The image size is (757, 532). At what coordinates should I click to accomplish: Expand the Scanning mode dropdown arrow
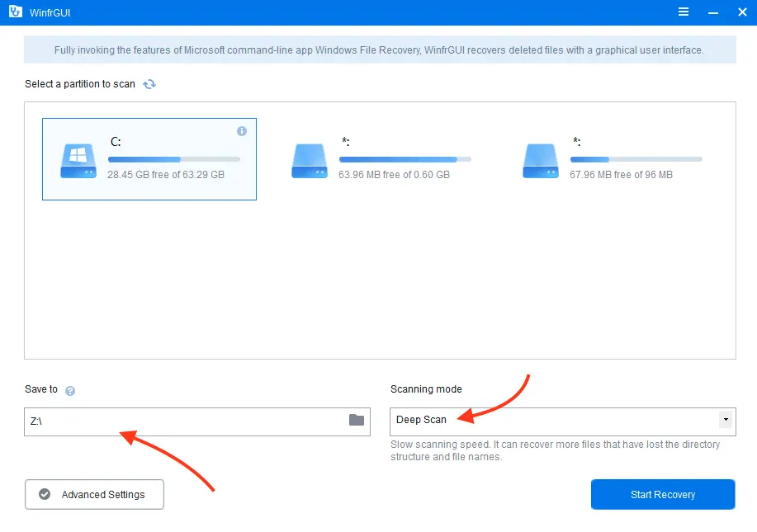coord(725,420)
